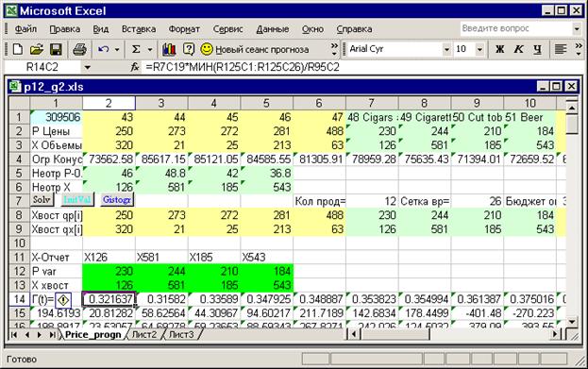Click vertical scrollbar up arrow

click(572, 108)
